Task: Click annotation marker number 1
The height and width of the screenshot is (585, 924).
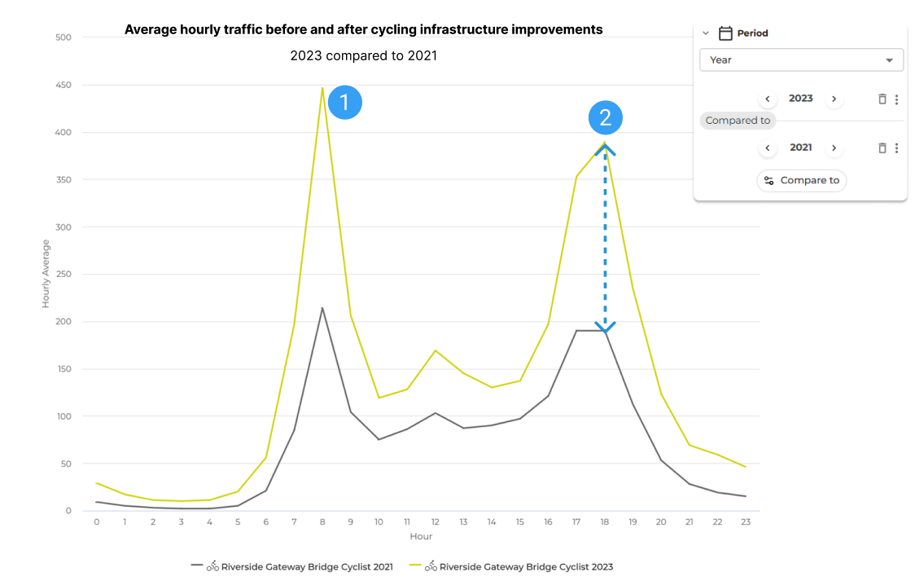Action: [x=344, y=103]
